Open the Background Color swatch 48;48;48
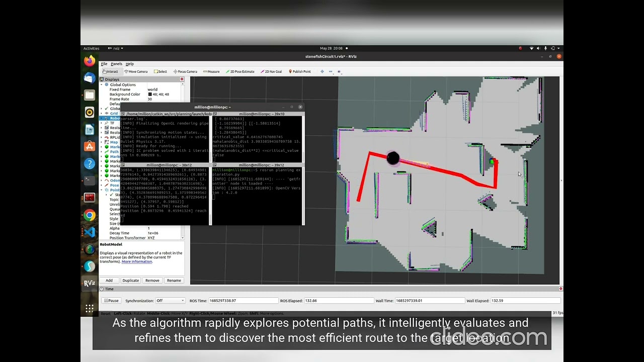This screenshot has height=362, width=644. point(150,94)
